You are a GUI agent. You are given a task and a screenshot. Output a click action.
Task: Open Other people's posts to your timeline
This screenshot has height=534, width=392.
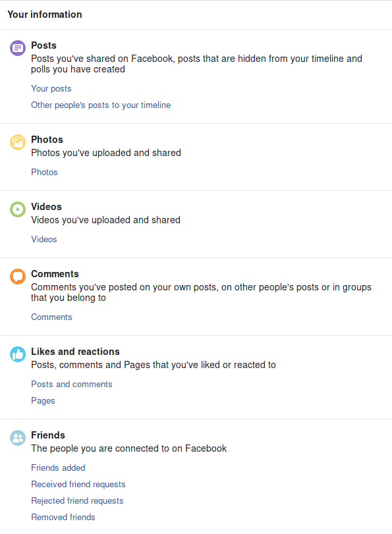[x=101, y=105]
